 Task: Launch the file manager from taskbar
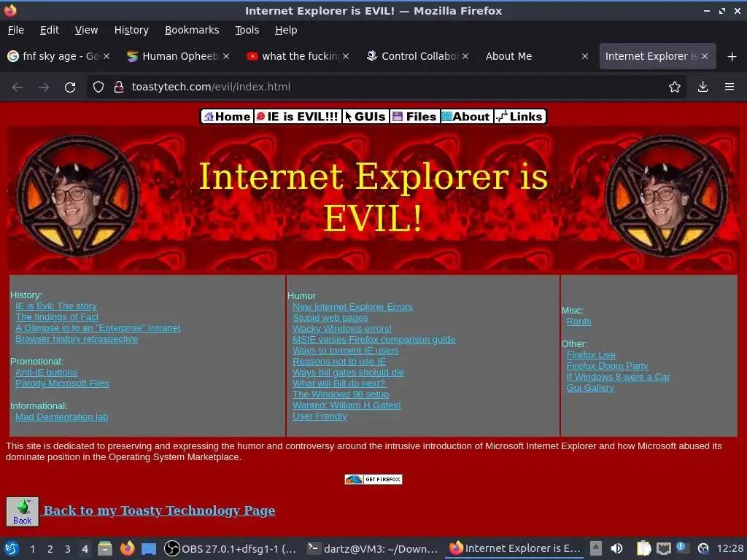tap(105, 548)
